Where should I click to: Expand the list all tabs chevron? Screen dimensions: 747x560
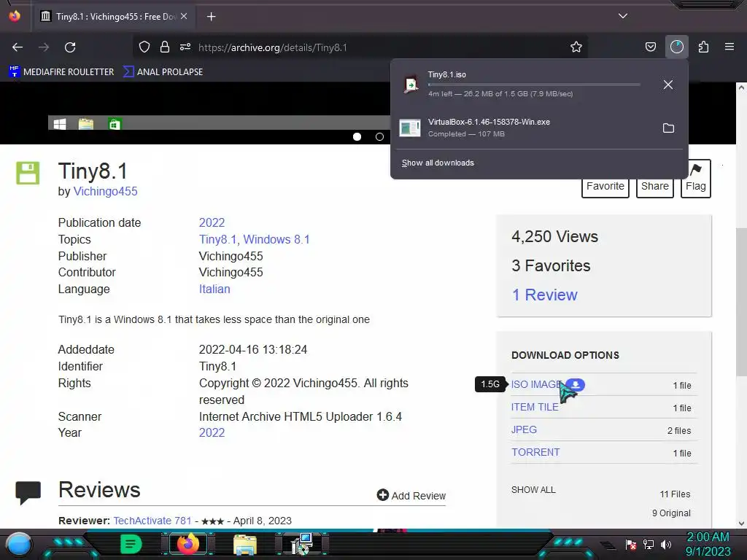[623, 16]
